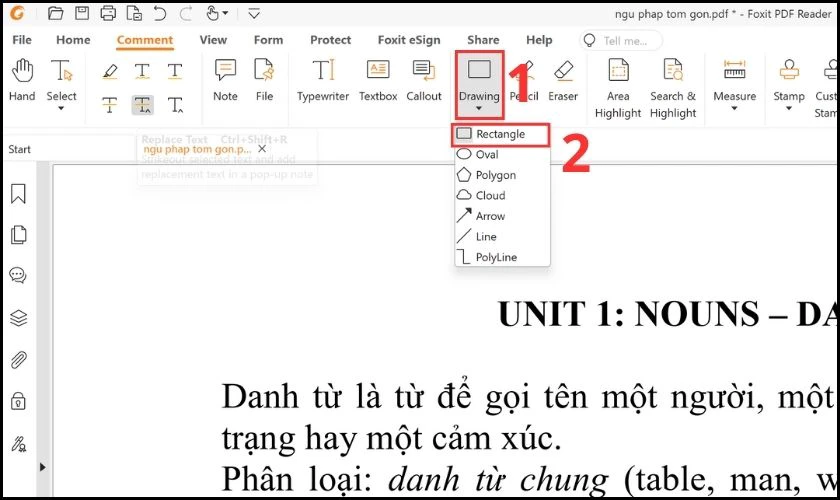Click the Print icon in quick access toolbar

(108, 13)
